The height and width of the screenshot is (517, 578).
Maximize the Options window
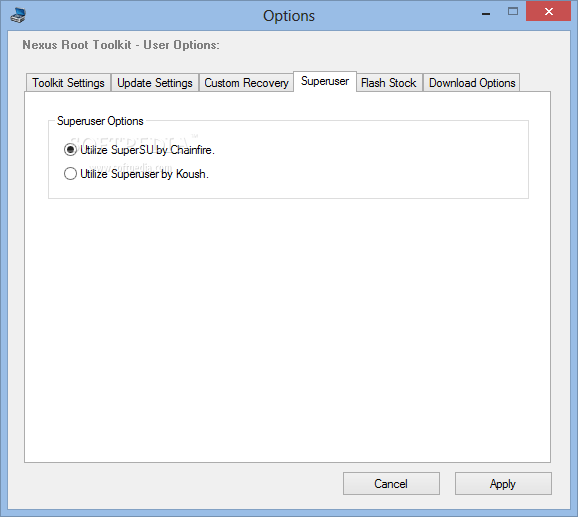point(513,12)
